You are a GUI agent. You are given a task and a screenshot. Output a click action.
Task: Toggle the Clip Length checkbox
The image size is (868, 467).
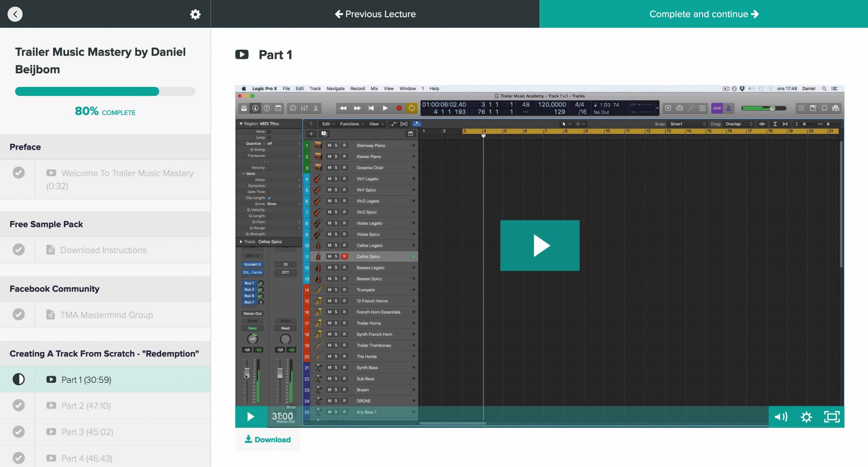pos(269,198)
